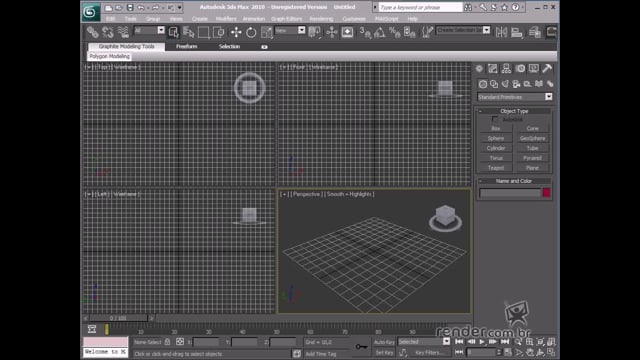This screenshot has height=360, width=640.
Task: Click the Align tool icon
Action: point(517,32)
